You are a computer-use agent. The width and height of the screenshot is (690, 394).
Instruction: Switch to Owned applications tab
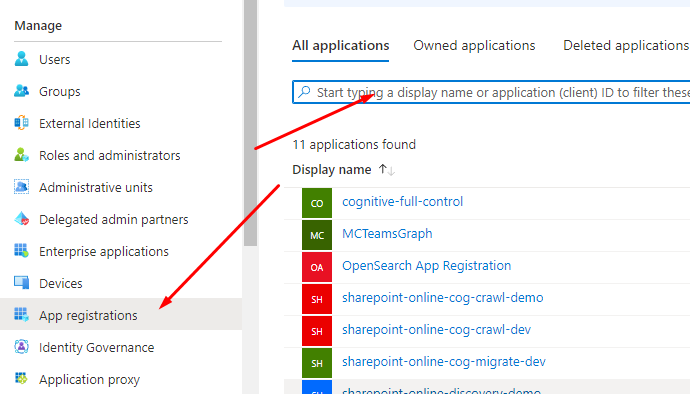tap(474, 45)
